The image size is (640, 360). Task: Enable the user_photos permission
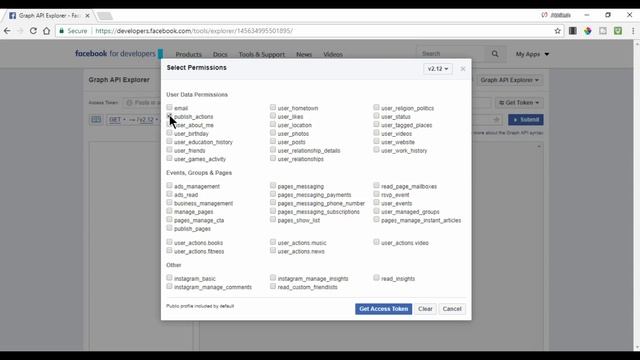point(273,133)
